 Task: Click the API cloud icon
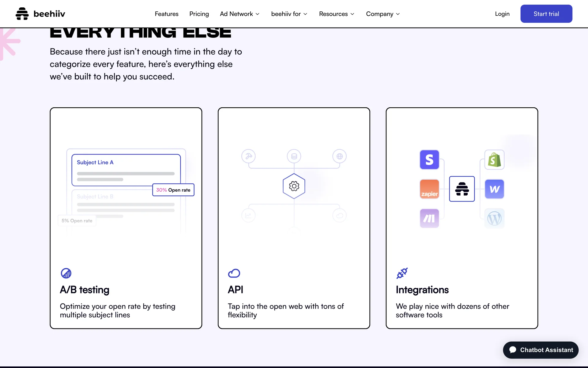tap(234, 273)
